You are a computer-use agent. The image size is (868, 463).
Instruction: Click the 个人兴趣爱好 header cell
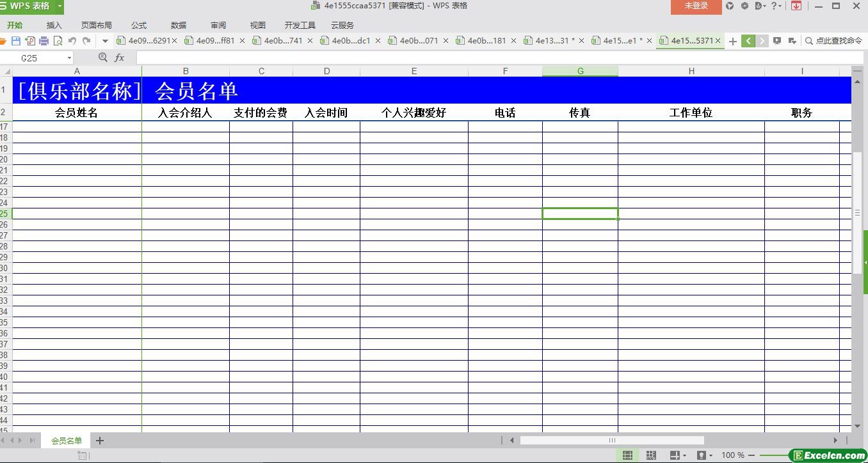pyautogui.click(x=414, y=113)
